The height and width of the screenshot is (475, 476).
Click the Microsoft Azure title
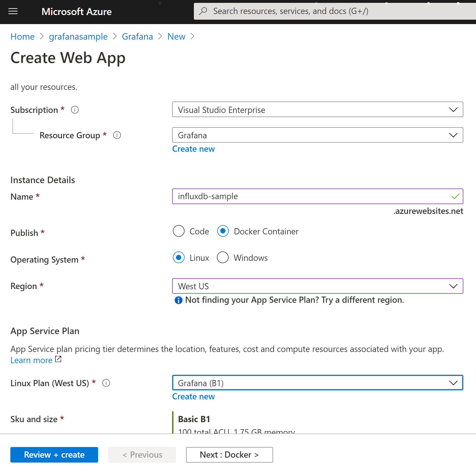pyautogui.click(x=77, y=12)
